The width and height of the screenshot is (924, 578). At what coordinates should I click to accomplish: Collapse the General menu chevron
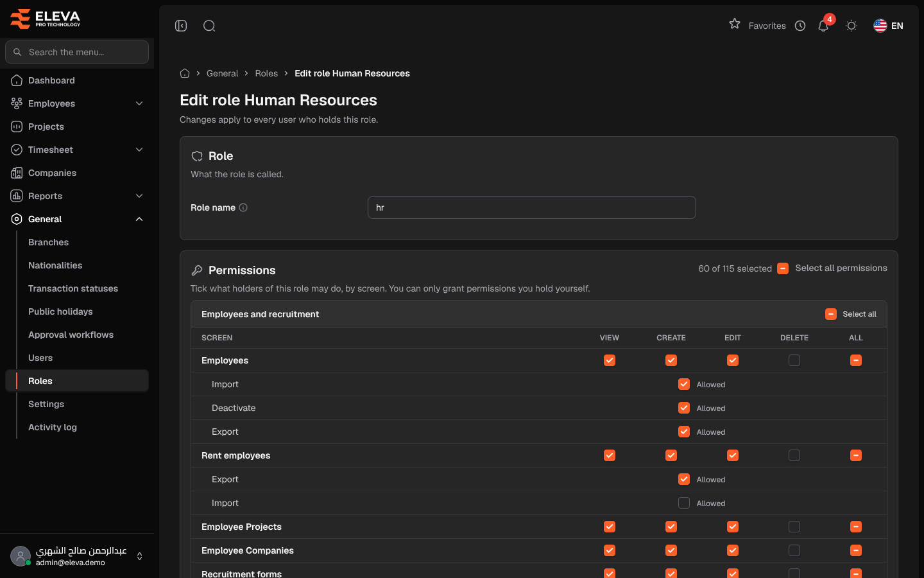click(x=139, y=219)
